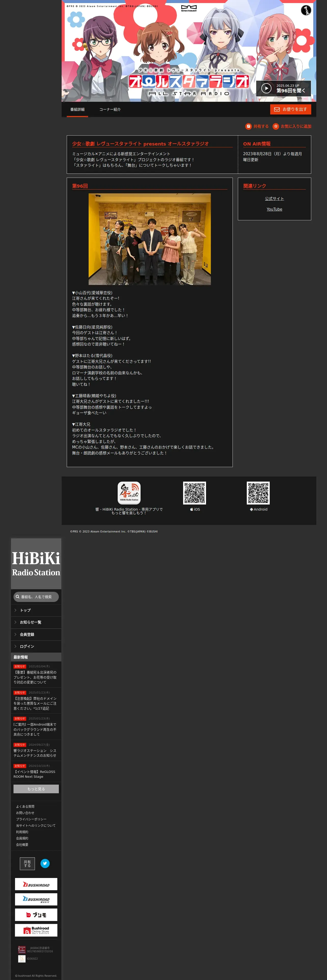Open the トップ sidebar menu item
This screenshot has width=327, height=980.
coord(36,610)
